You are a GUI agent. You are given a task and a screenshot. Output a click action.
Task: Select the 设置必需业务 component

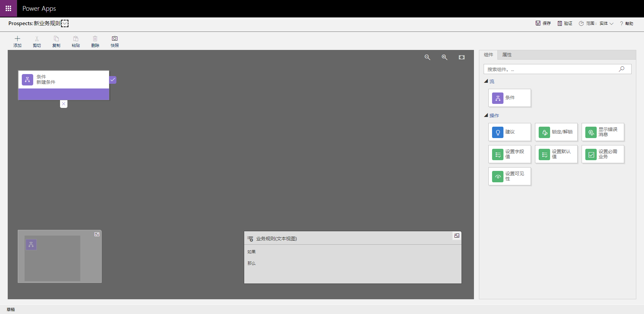(603, 154)
